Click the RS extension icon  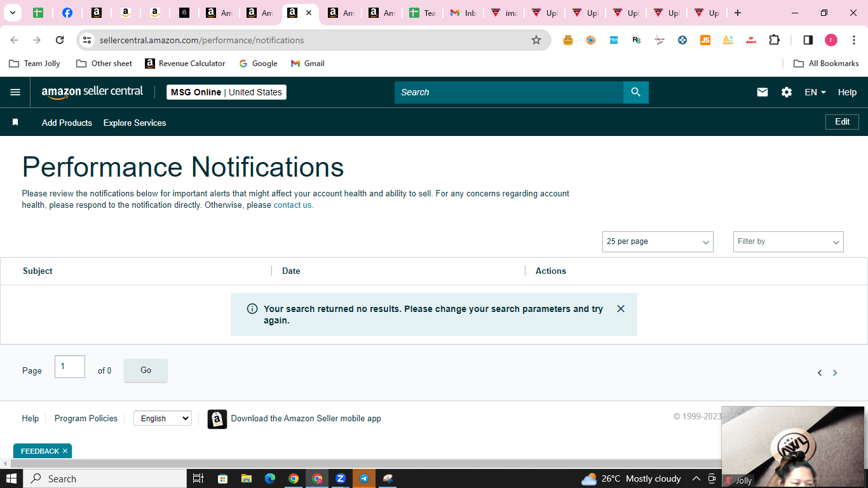637,40
